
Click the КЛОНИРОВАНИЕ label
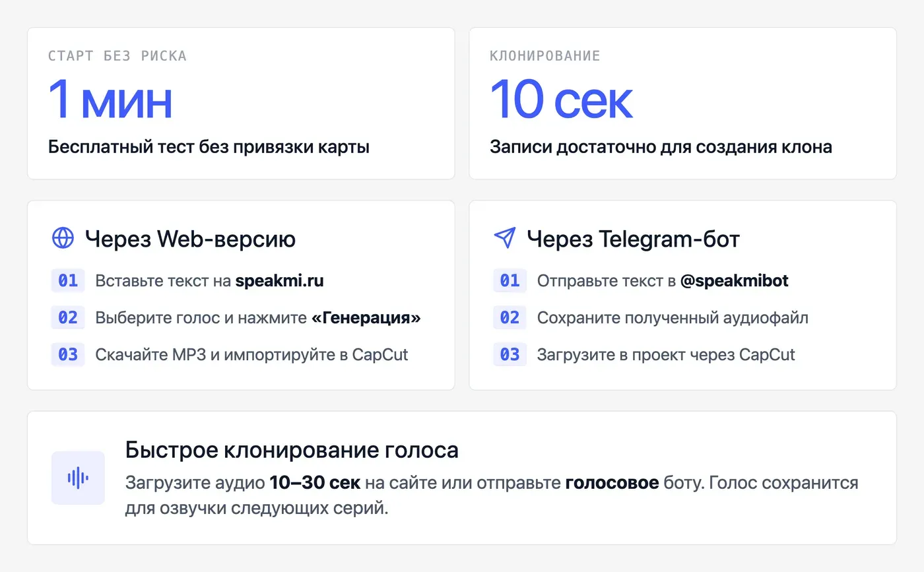coord(545,56)
